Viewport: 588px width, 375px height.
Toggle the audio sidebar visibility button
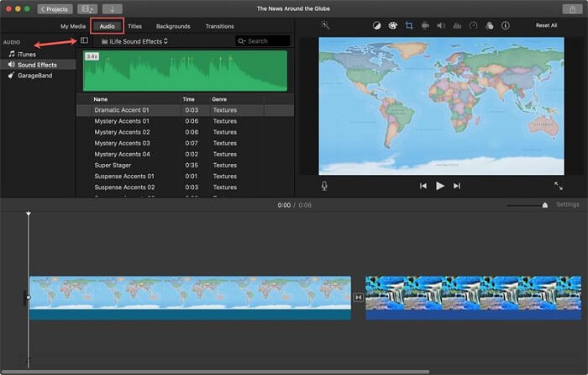coord(84,40)
